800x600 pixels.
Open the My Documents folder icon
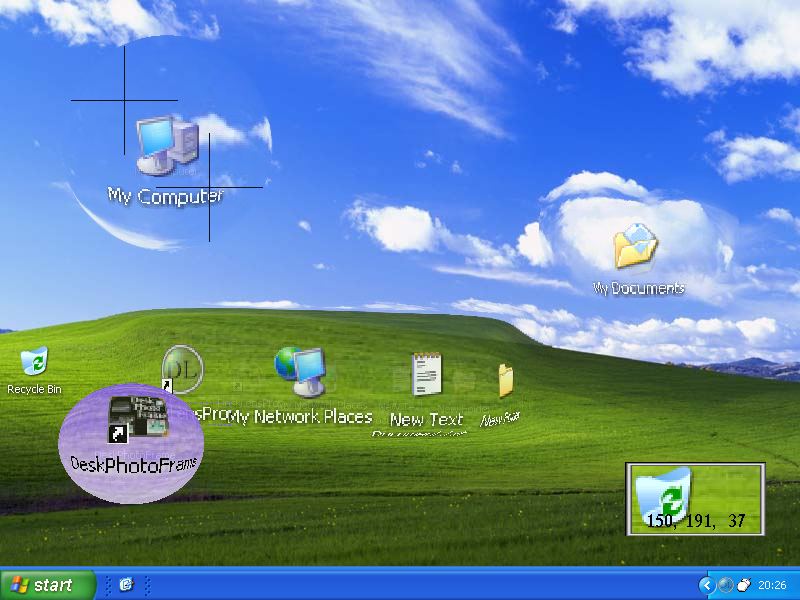(x=636, y=248)
